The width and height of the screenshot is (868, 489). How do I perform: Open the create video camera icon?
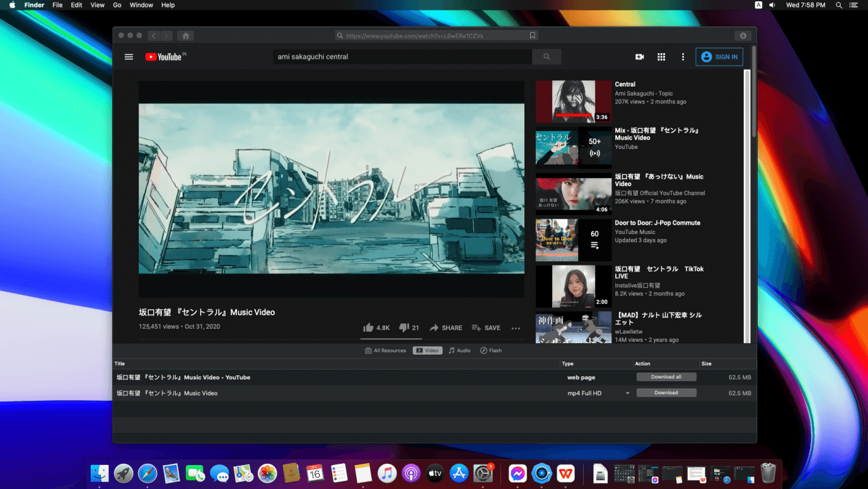(x=639, y=57)
